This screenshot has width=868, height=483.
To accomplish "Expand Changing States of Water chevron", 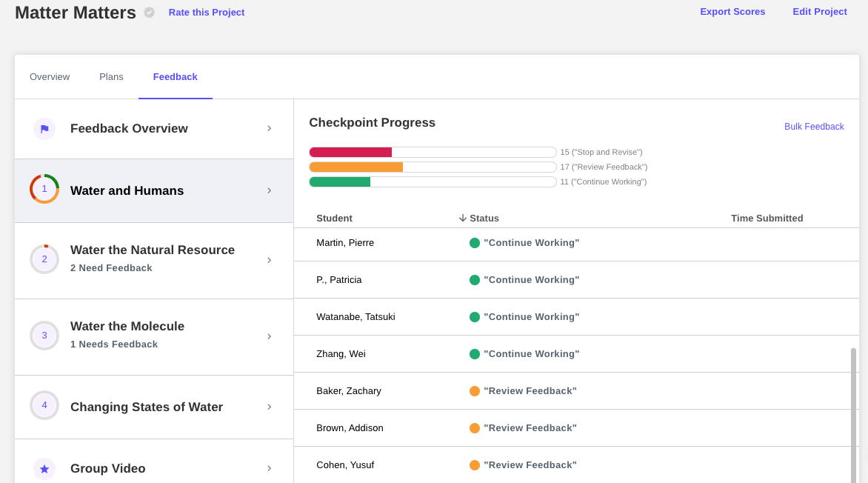I will coord(270,407).
